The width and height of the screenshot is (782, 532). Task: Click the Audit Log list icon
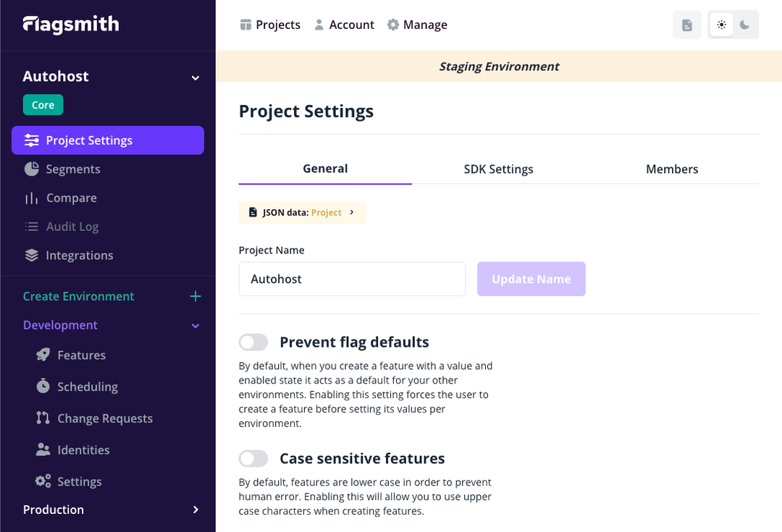32,227
